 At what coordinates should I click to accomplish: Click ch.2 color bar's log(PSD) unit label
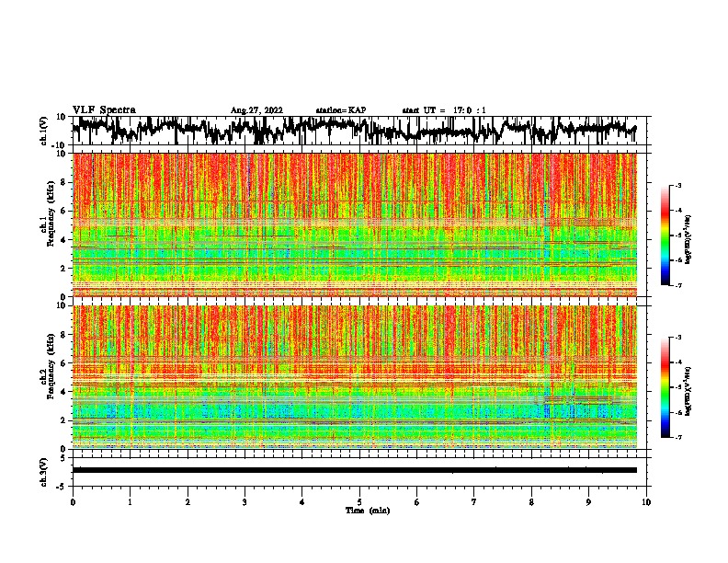point(688,392)
